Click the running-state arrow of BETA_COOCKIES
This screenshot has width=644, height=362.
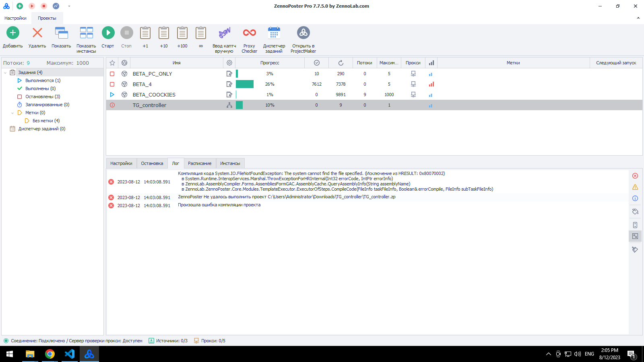coord(112,95)
